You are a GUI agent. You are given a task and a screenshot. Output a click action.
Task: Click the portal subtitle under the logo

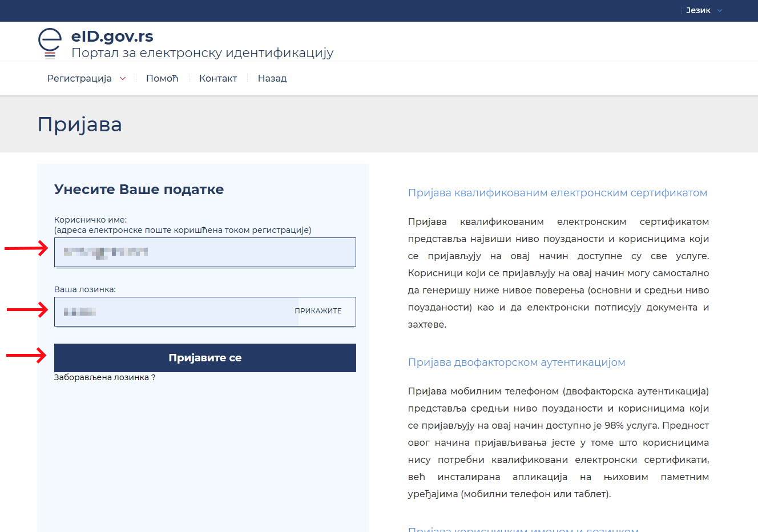click(201, 53)
